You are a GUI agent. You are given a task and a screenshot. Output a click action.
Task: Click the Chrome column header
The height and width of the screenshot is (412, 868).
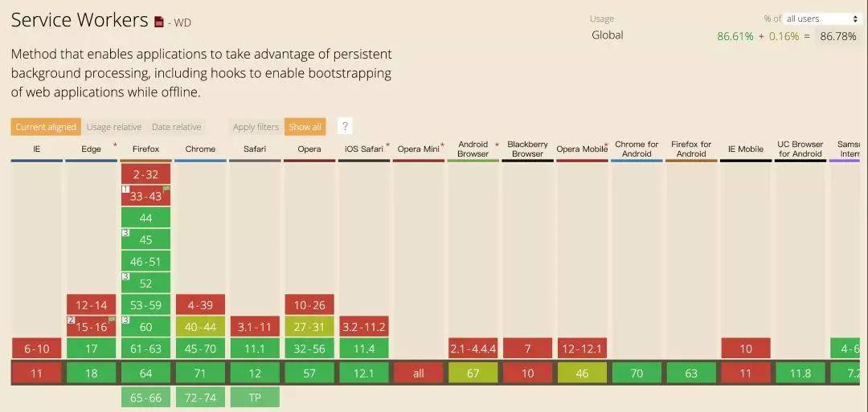pos(200,149)
